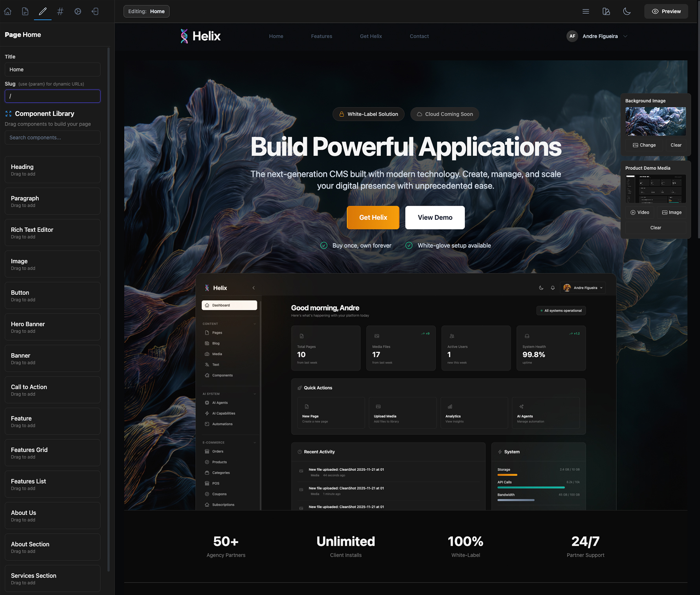Go to Home in the site navigation

click(x=276, y=36)
